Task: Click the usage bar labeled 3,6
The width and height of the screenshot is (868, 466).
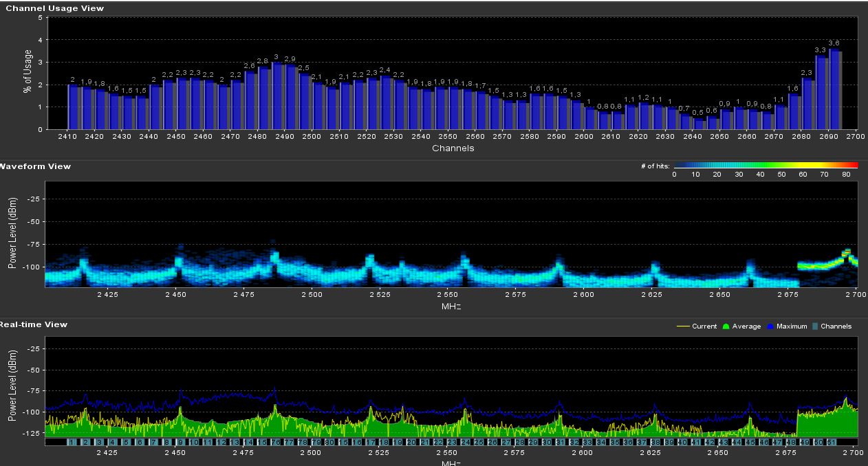Action: tap(834, 89)
